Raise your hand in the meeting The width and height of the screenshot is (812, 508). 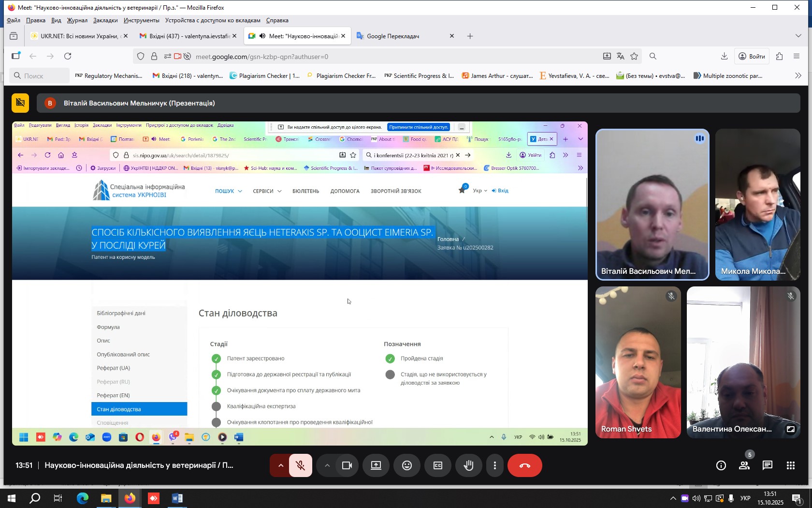pos(468,465)
